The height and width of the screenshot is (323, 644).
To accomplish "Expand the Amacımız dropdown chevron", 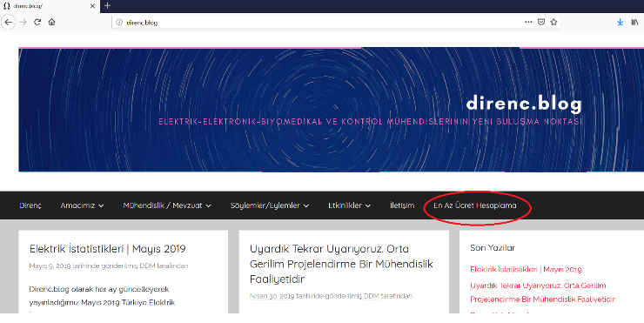I will [x=101, y=205].
